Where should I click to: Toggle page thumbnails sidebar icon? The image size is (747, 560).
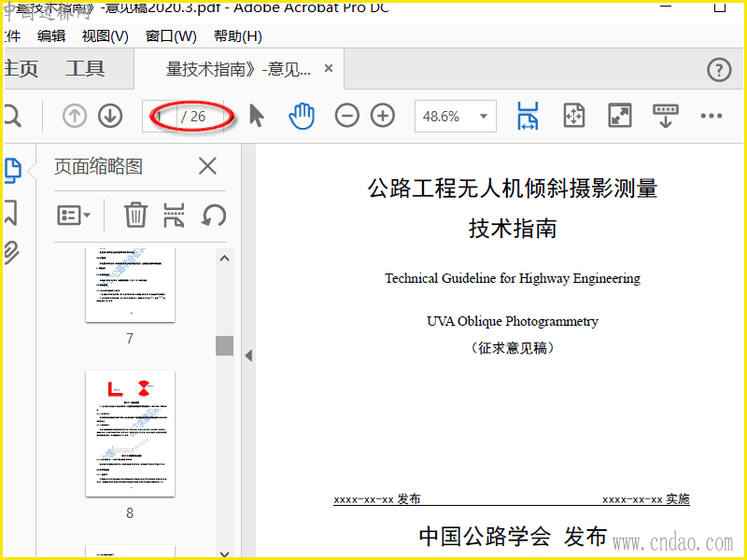[13, 171]
